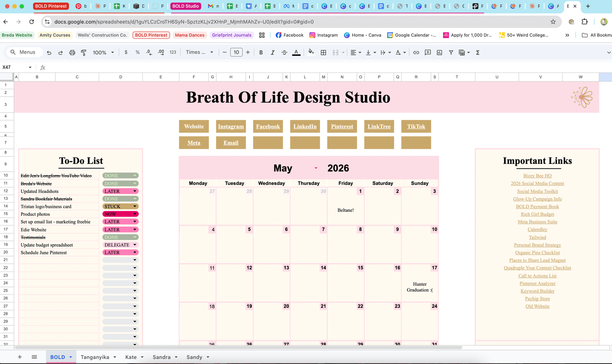612x364 pixels.
Task: Click the Undo icon in toolbar
Action: click(x=49, y=53)
